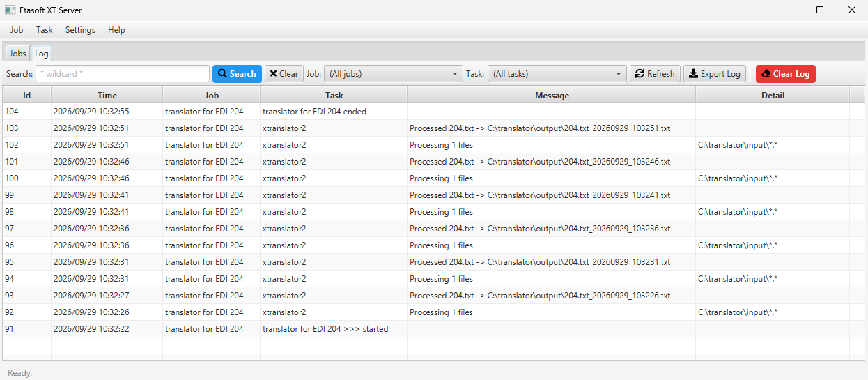Select the Log tab

(x=42, y=54)
